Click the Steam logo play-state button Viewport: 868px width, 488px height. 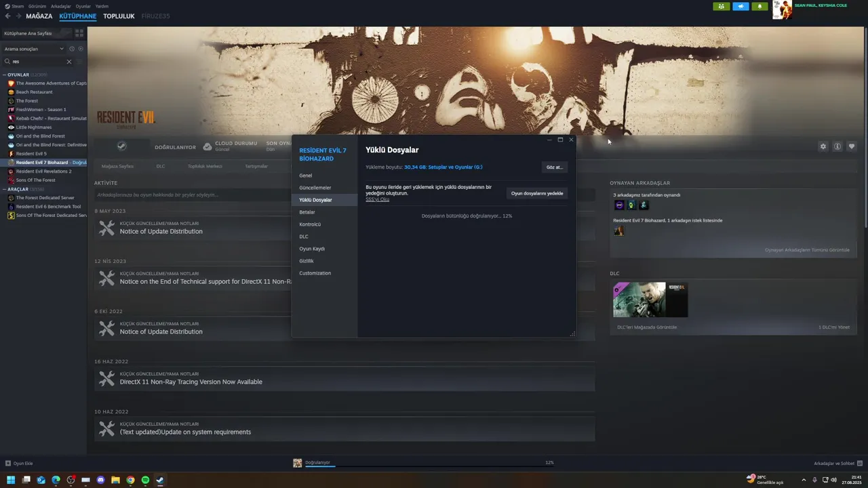click(121, 146)
